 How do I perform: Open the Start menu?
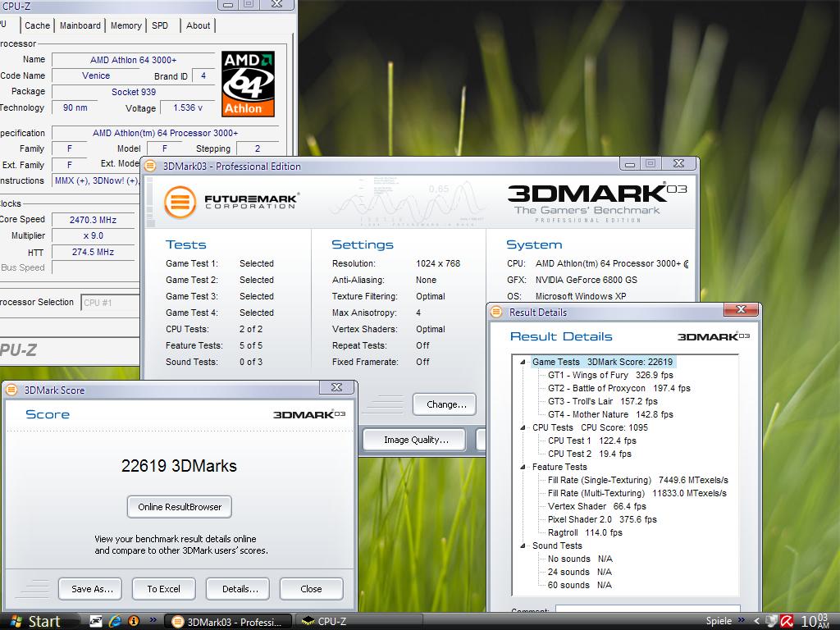[36, 622]
